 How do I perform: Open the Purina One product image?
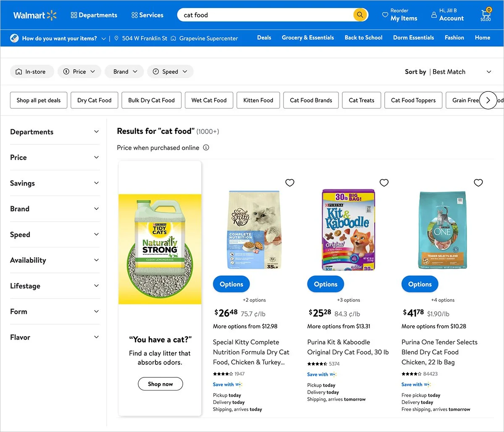[x=442, y=230]
